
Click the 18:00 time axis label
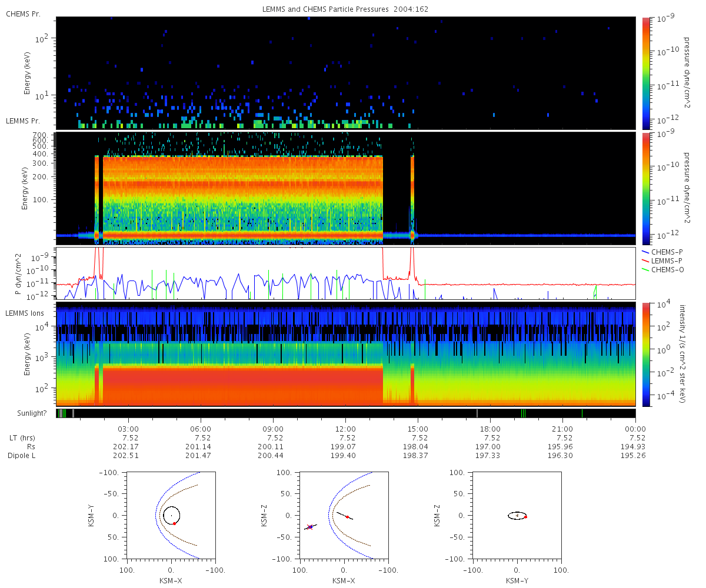(490, 429)
